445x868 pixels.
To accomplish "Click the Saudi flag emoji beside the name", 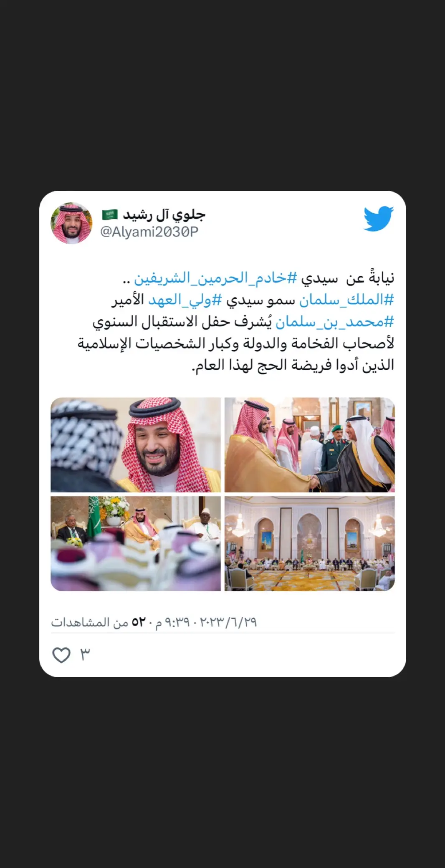I will click(x=110, y=215).
